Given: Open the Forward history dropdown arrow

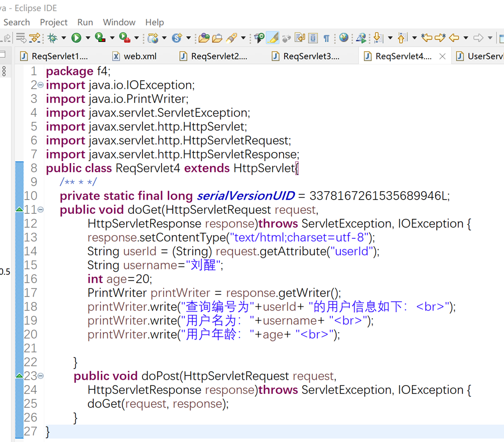Looking at the screenshot, I should [490, 38].
